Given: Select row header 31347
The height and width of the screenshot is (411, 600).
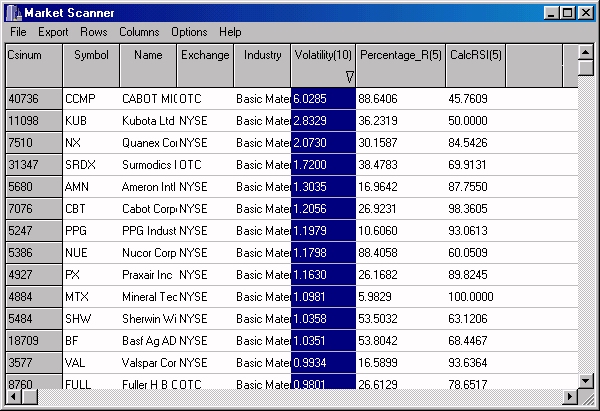Looking at the screenshot, I should (34, 165).
